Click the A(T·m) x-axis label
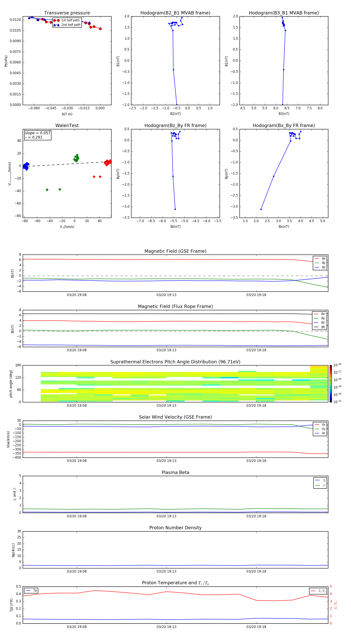Image resolution: width=351 pixels, height=644 pixels. pyautogui.click(x=67, y=114)
